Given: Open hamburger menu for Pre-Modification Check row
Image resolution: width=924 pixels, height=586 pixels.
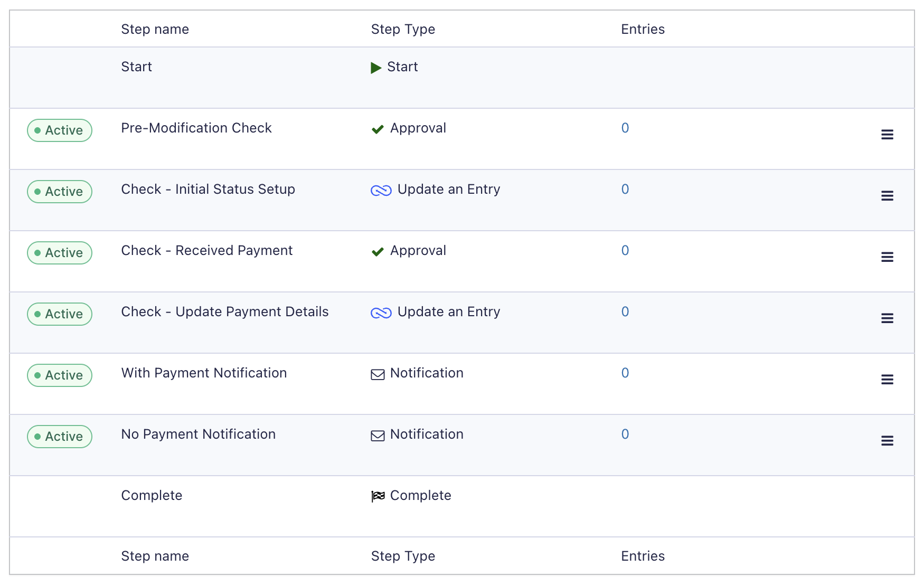Looking at the screenshot, I should [x=887, y=135].
